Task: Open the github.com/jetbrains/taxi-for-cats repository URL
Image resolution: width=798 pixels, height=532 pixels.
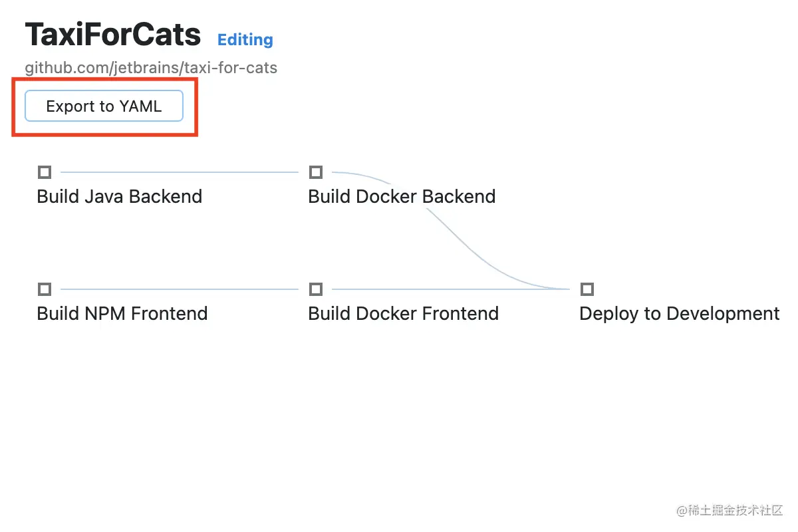Action: (151, 68)
